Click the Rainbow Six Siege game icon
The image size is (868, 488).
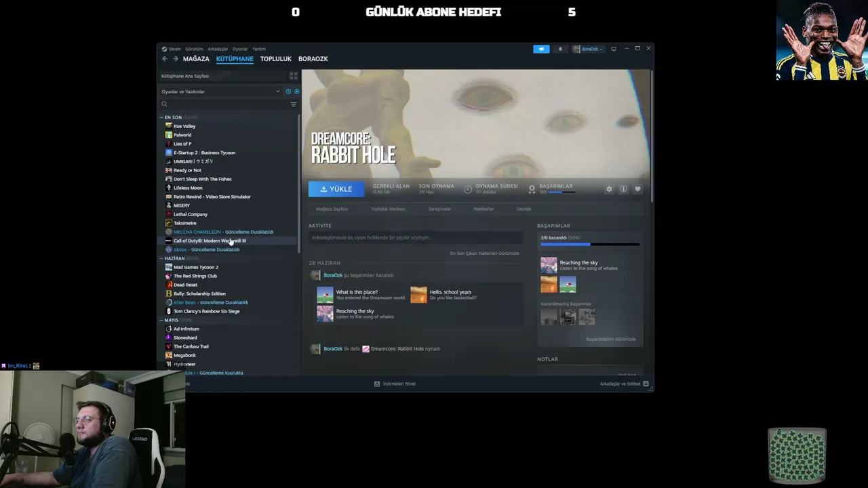pos(169,311)
